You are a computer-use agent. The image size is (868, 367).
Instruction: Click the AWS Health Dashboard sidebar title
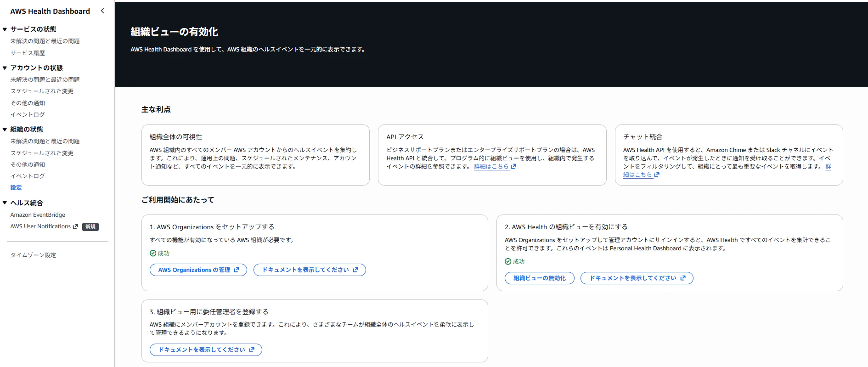(50, 11)
